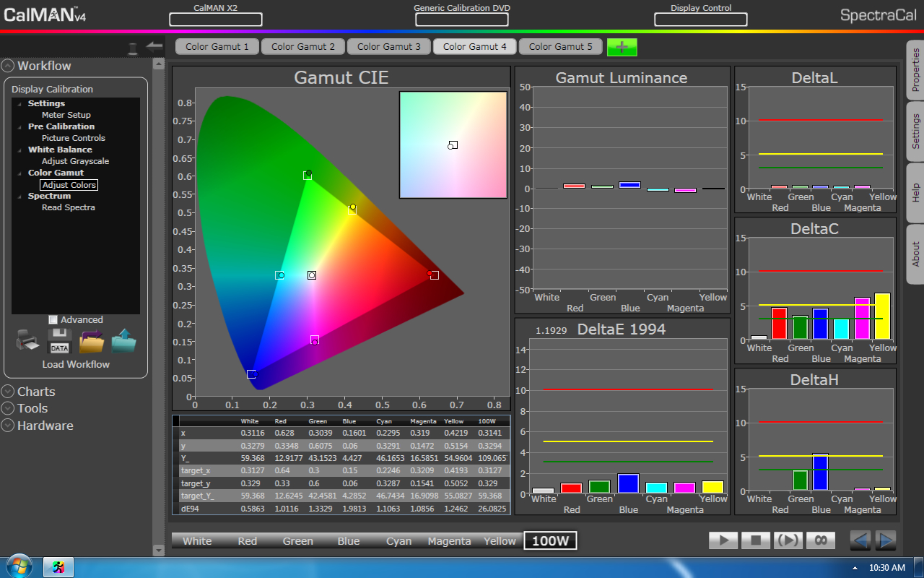Viewport: 924px width, 578px height.
Task: Collapse the Workflow section chevron
Action: [x=8, y=66]
